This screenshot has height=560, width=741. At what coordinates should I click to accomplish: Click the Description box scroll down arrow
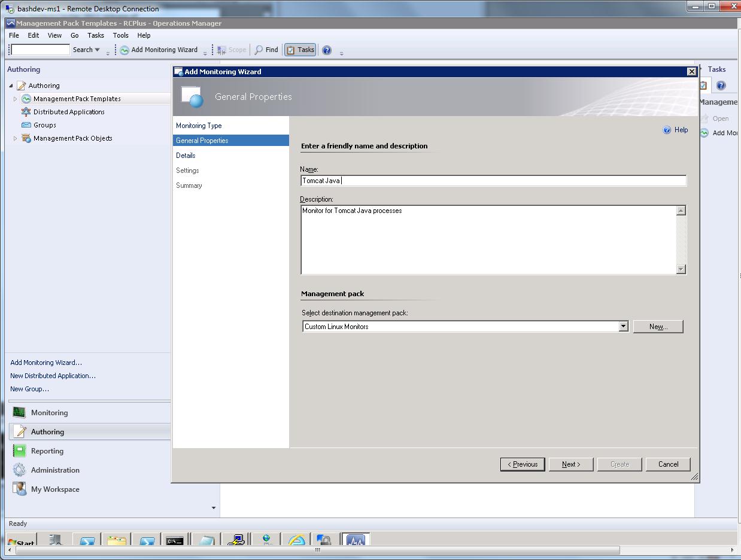(681, 269)
